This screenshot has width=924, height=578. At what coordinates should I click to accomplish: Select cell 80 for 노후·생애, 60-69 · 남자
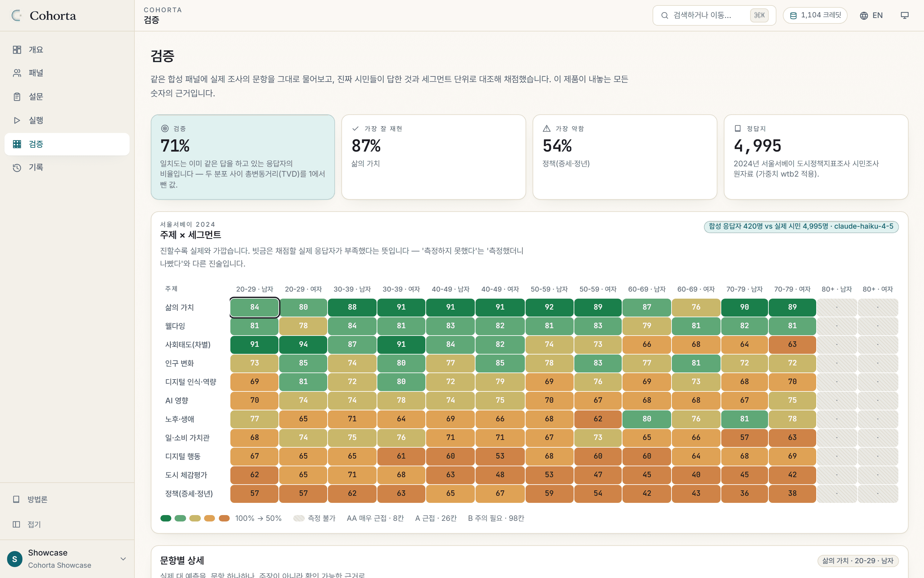coord(647,419)
